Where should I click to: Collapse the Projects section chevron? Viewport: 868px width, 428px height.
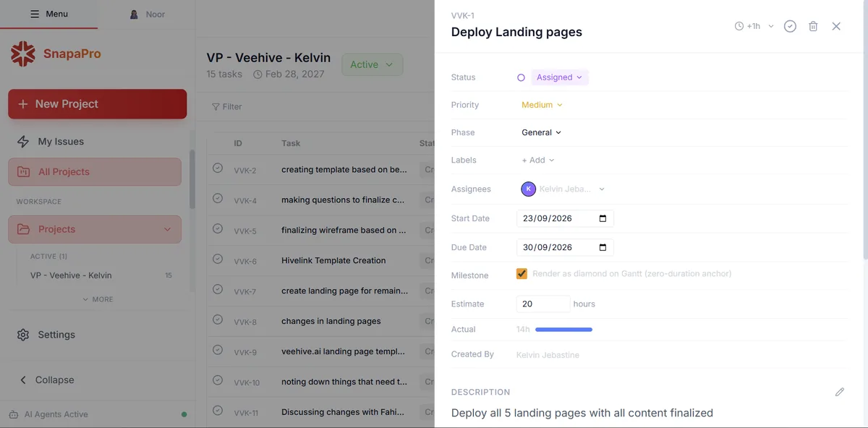point(167,229)
